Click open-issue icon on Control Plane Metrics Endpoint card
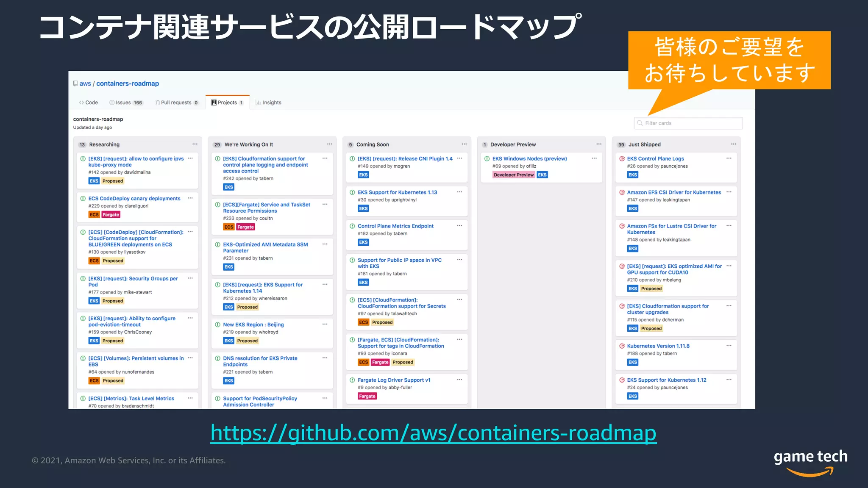This screenshot has width=868, height=488. 352,226
